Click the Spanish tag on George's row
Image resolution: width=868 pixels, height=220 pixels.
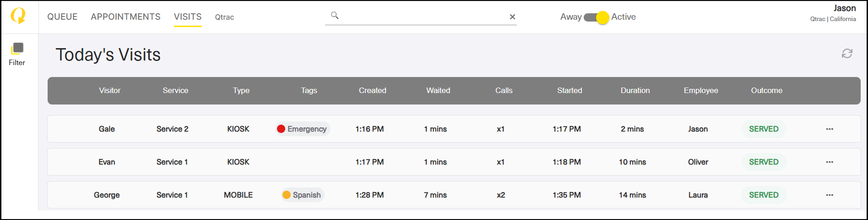tap(302, 195)
